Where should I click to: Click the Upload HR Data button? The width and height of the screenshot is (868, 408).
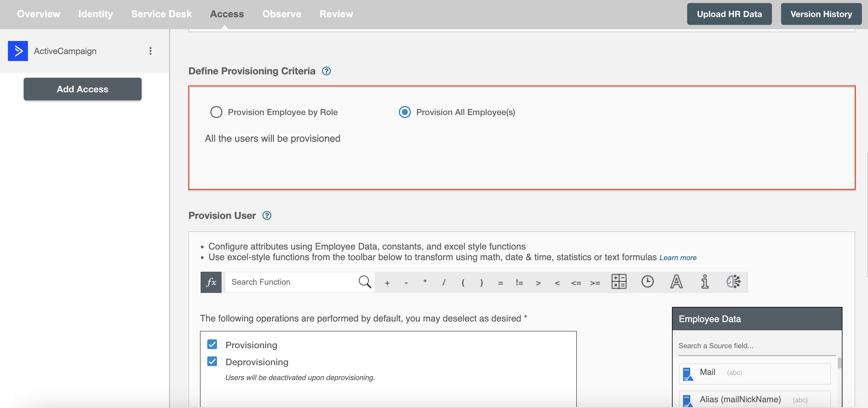729,14
